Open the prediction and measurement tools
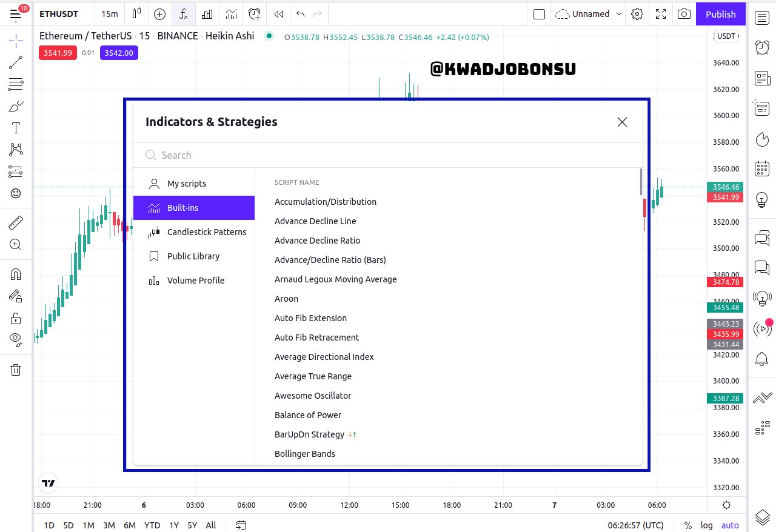The height and width of the screenshot is (532, 776). (x=16, y=171)
